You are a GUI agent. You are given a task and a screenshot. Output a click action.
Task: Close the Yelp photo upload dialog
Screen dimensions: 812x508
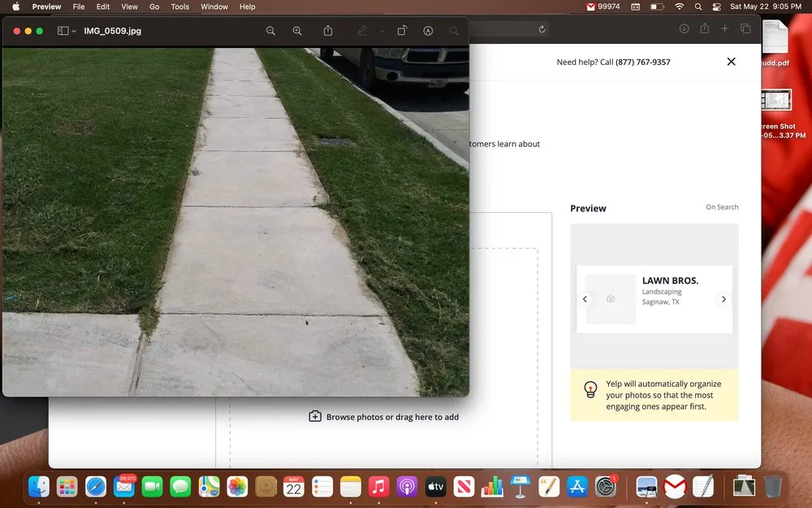tap(731, 62)
